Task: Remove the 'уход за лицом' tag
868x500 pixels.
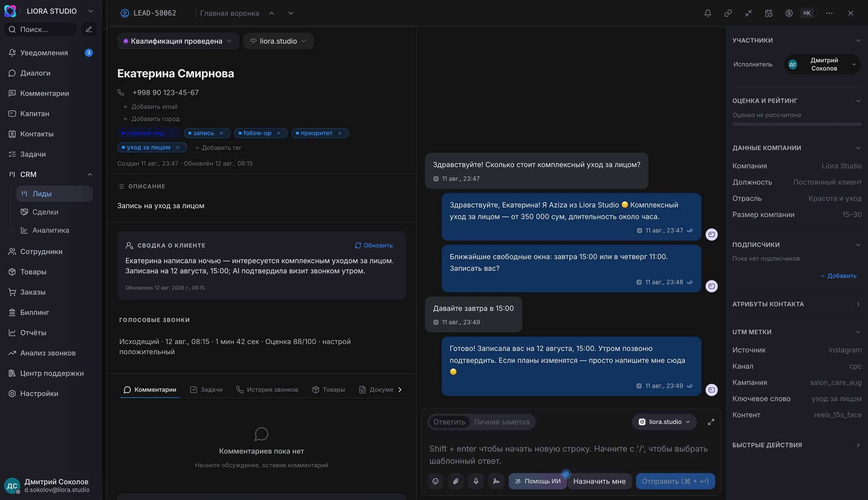Action: coord(178,147)
